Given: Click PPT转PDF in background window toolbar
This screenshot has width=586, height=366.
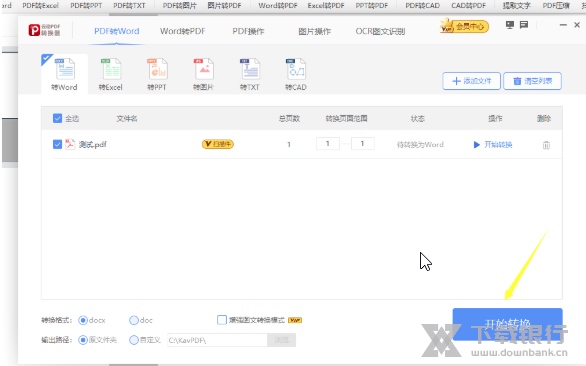Looking at the screenshot, I should coord(372,6).
